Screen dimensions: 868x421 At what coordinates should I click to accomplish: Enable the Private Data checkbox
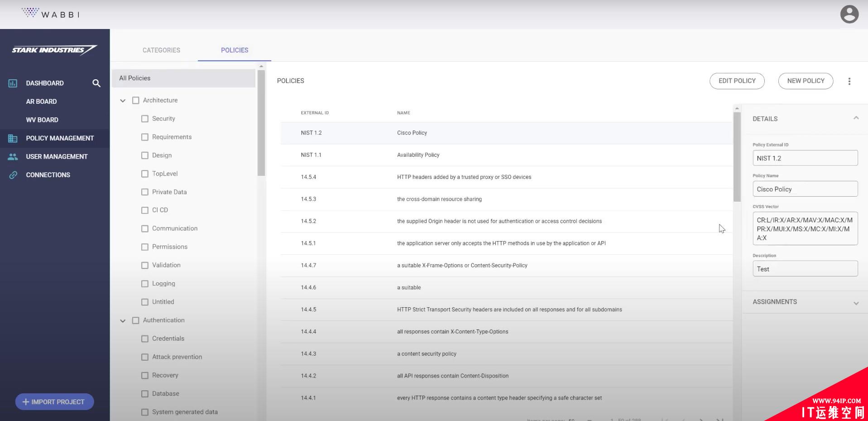pos(145,192)
